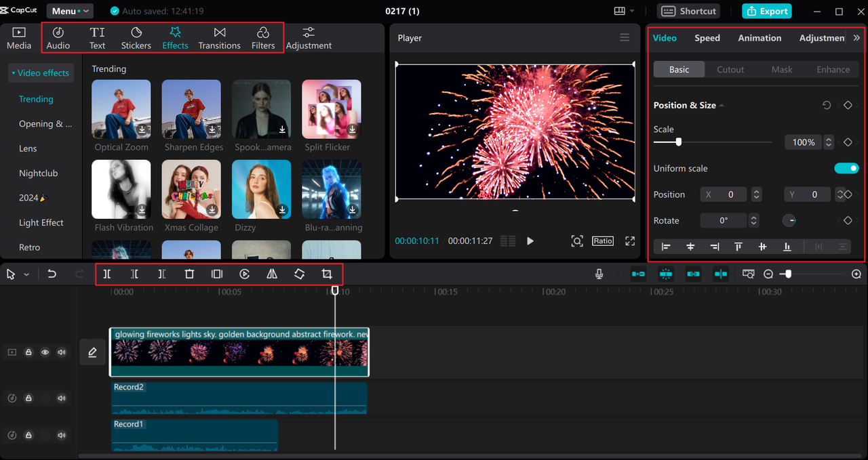
Task: Switch to the Animation tab
Action: coord(759,38)
